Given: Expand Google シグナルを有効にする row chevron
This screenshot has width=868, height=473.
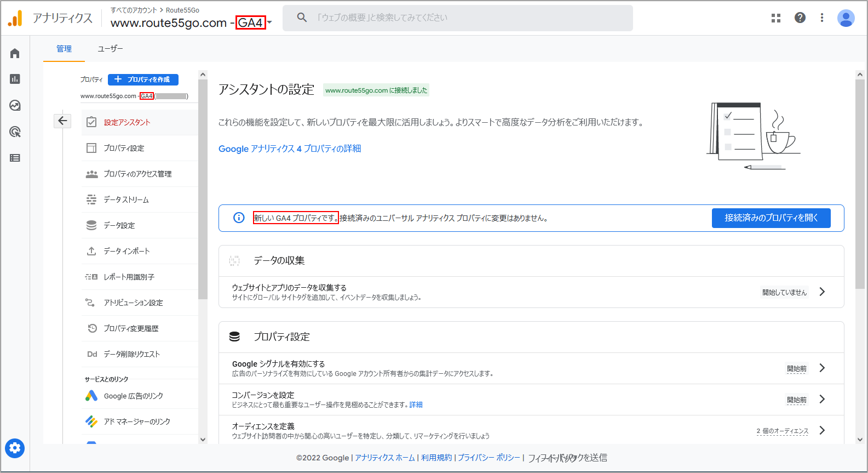Looking at the screenshot, I should tap(822, 368).
